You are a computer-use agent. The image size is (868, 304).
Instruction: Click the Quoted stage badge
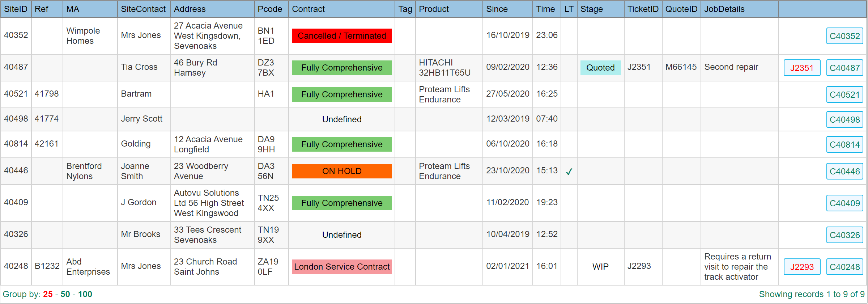tap(600, 68)
